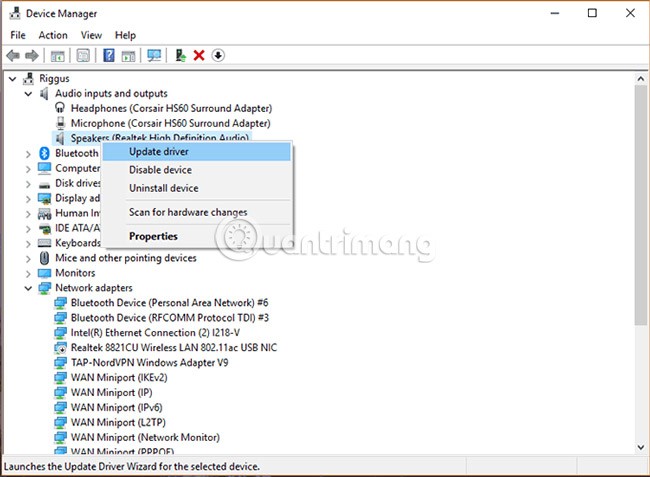Click the red X uninstall device icon
The height and width of the screenshot is (477, 650).
199,55
